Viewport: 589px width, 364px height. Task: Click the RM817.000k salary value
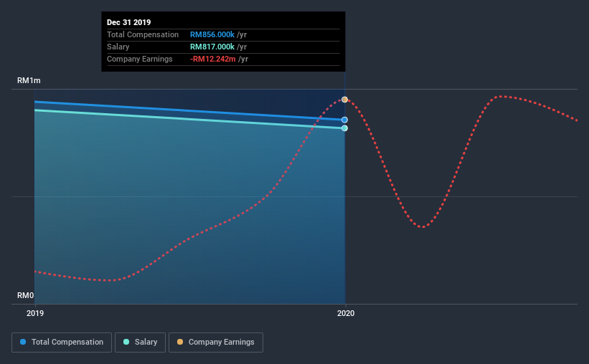pos(212,47)
